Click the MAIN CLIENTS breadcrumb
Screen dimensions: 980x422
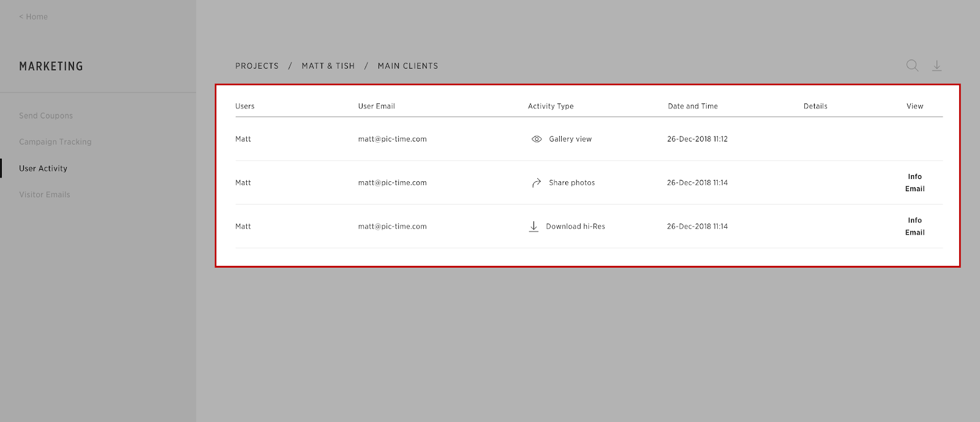coord(408,66)
